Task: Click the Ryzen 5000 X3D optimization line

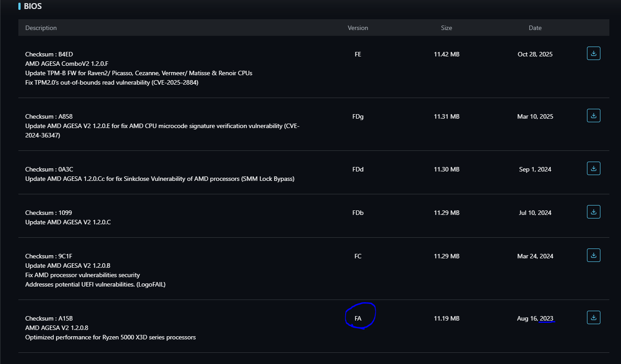Action: tap(111, 337)
